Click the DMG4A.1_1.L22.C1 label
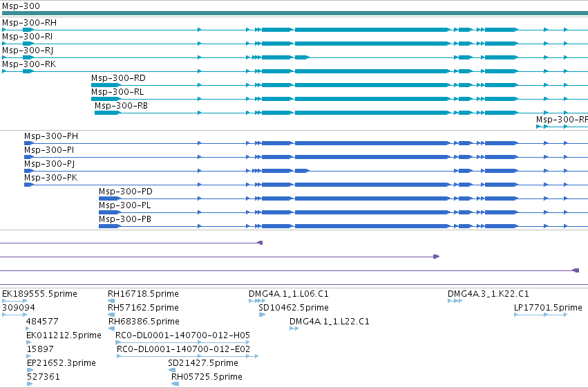The height and width of the screenshot is (388, 588). pos(330,322)
